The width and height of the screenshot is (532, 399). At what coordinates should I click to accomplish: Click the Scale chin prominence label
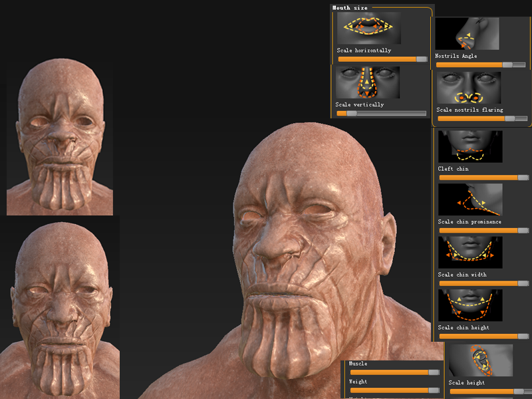coord(469,221)
